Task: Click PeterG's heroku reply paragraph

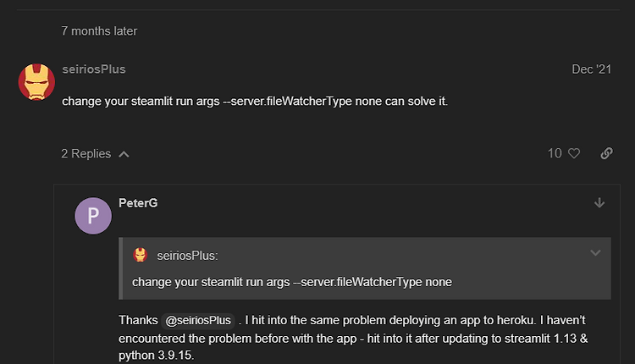Action: (x=353, y=338)
